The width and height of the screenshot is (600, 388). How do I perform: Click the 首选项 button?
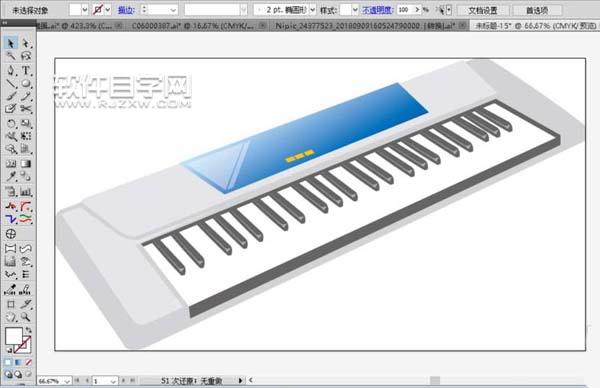(x=537, y=10)
